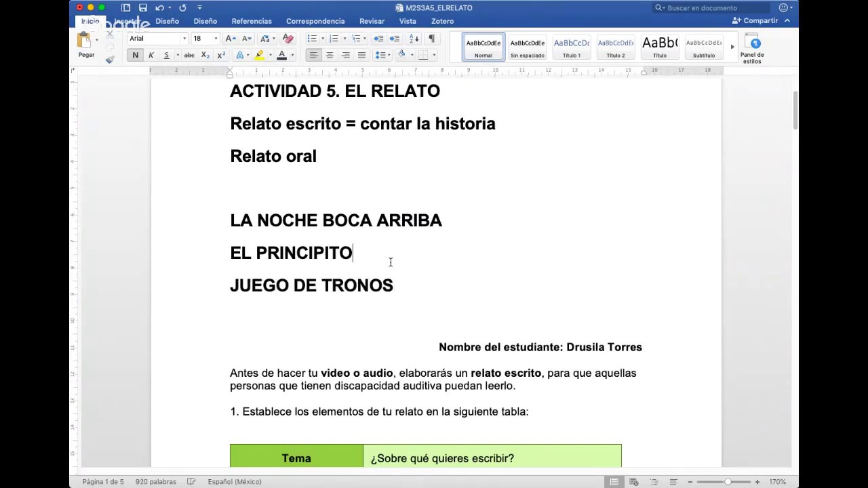Toggle show paragraph marks ¶
Viewport: 868px width, 488px height.
tap(431, 39)
